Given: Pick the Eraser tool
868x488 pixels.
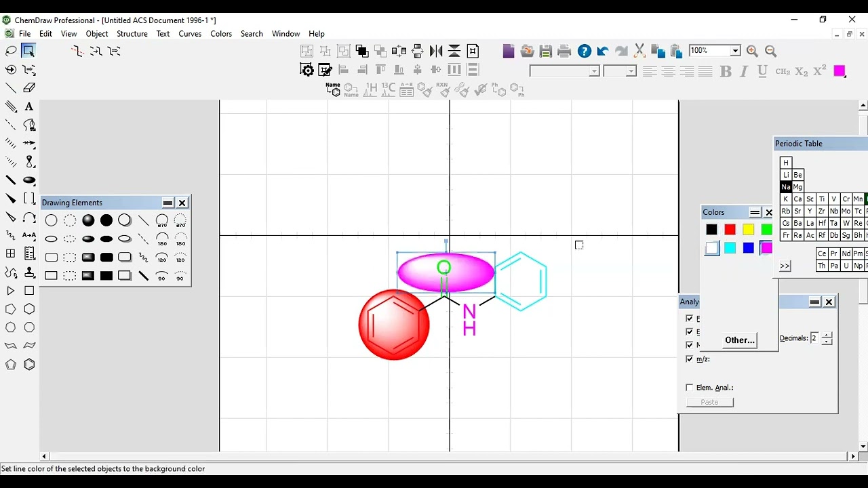Looking at the screenshot, I should 29,87.
